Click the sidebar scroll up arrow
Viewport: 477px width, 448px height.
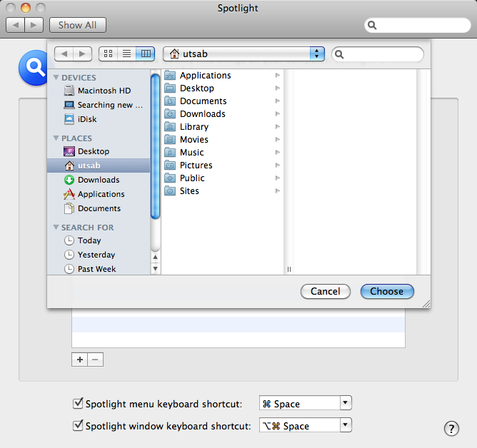click(x=156, y=257)
